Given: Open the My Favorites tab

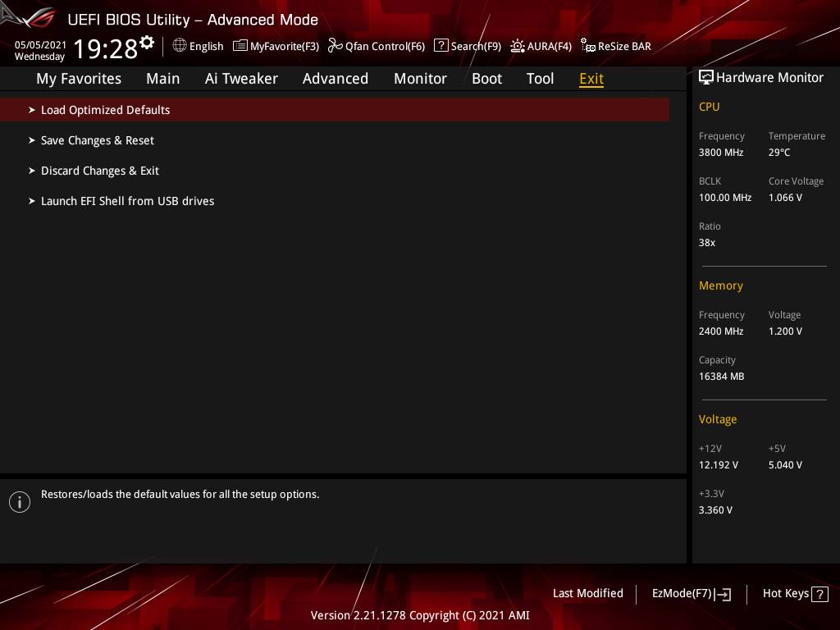Looking at the screenshot, I should pyautogui.click(x=79, y=79).
